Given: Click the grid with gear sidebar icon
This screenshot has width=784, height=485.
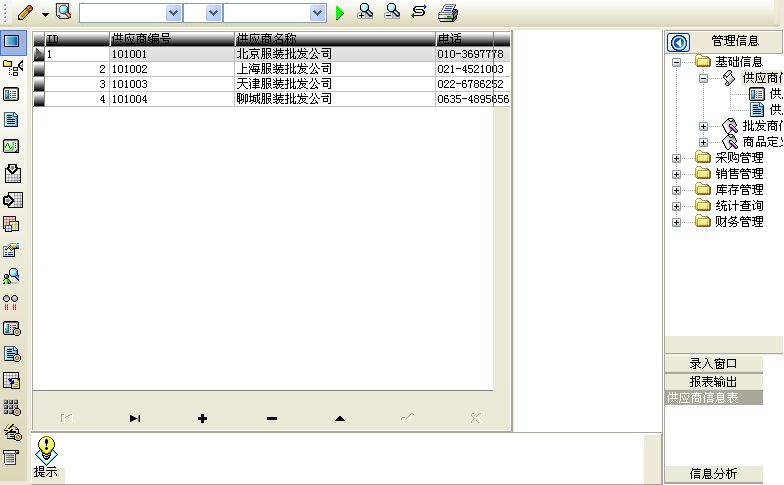Looking at the screenshot, I should (12, 408).
